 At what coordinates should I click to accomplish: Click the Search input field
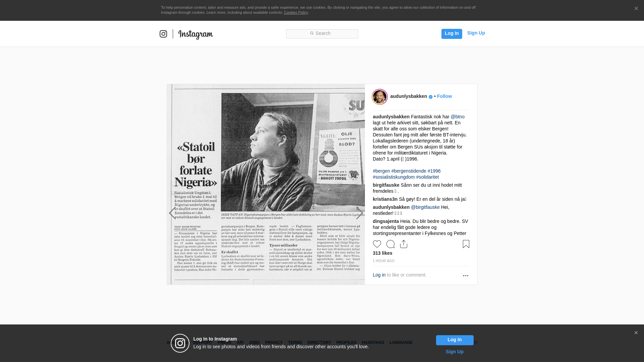[x=322, y=34]
